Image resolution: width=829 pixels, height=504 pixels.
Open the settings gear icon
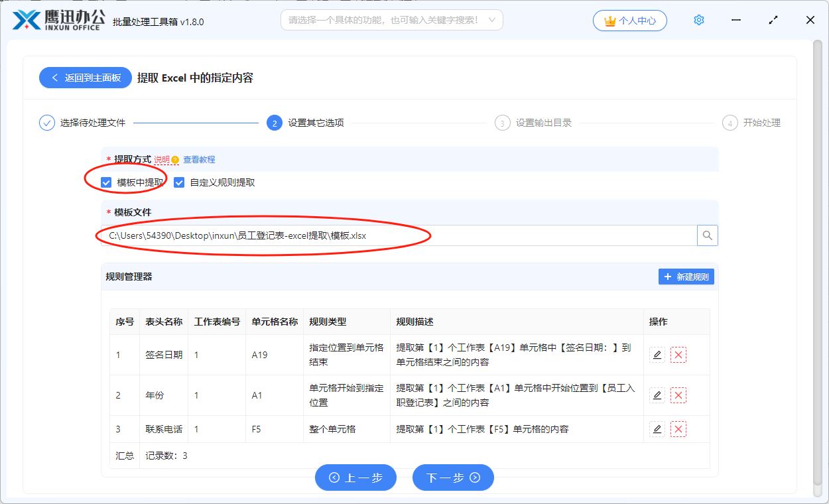(698, 20)
